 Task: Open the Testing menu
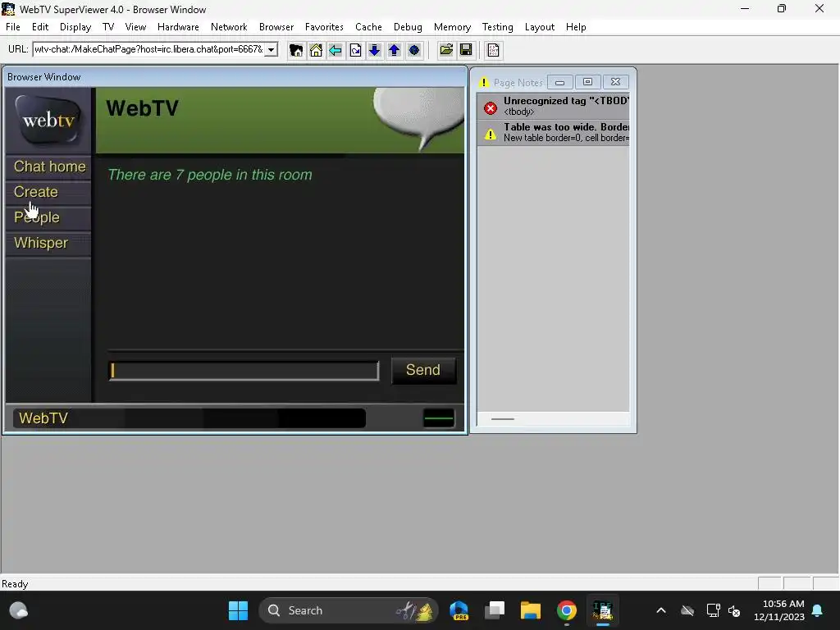tap(497, 27)
